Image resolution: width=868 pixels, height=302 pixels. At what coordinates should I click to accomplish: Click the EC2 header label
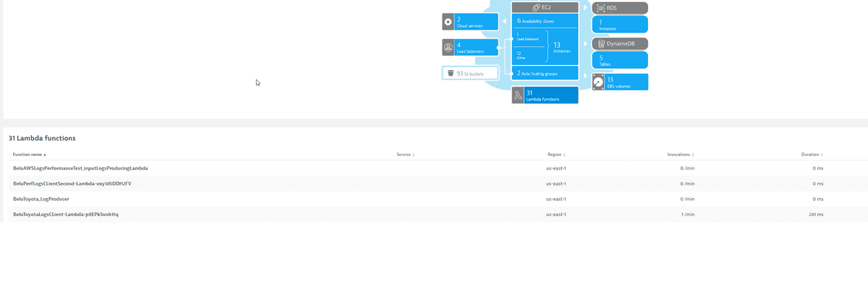tap(546, 7)
